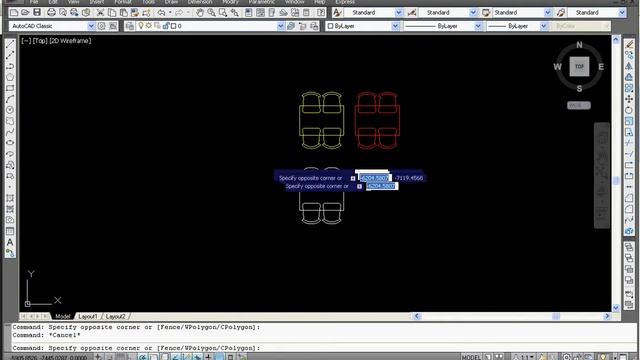The image size is (640, 360).
Task: Click the Save icon in Standard toolbar
Action: pyautogui.click(x=37, y=13)
